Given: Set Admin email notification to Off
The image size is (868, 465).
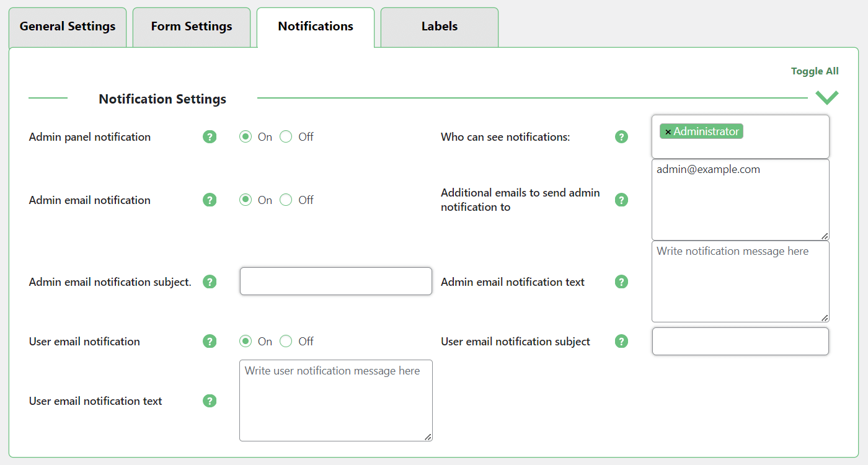Looking at the screenshot, I should [x=286, y=200].
